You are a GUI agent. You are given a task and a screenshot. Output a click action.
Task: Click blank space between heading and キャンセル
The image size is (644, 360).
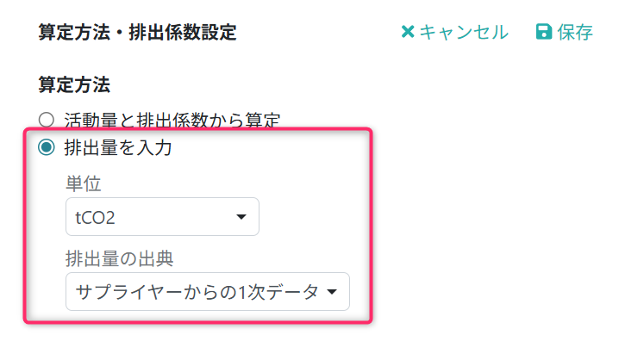coord(319,33)
